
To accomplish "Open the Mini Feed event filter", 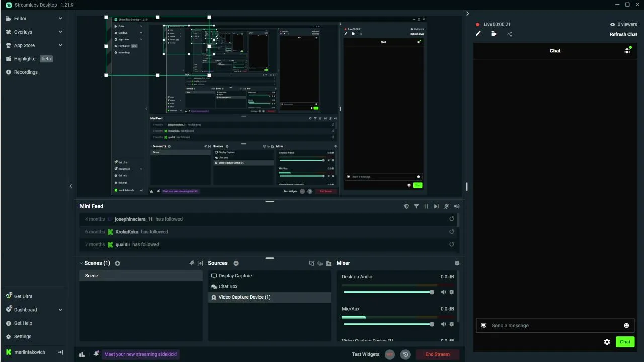I will pos(416,206).
